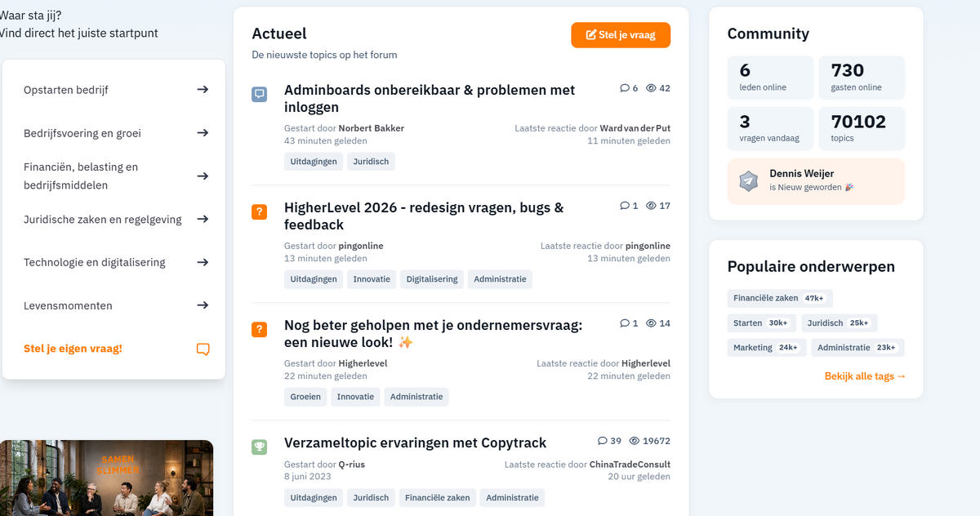Click the comment count icon on Adminboards topic
This screenshot has height=516, width=980.
tap(625, 88)
